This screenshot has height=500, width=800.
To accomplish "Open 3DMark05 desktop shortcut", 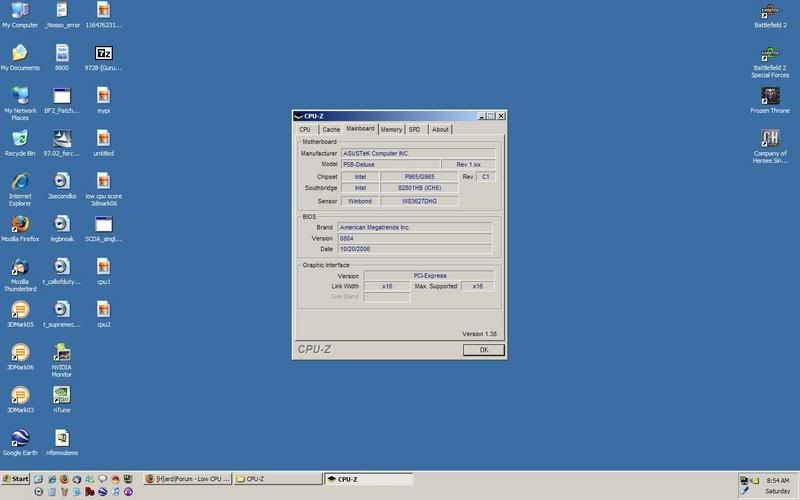I will pos(20,314).
